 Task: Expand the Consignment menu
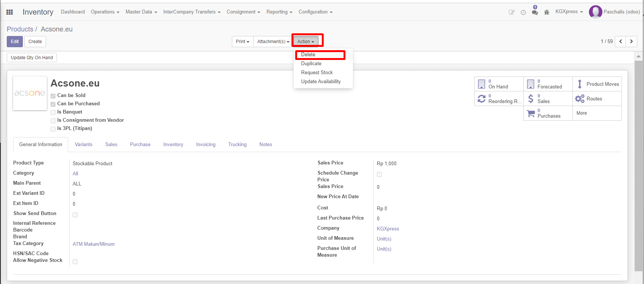pyautogui.click(x=243, y=12)
